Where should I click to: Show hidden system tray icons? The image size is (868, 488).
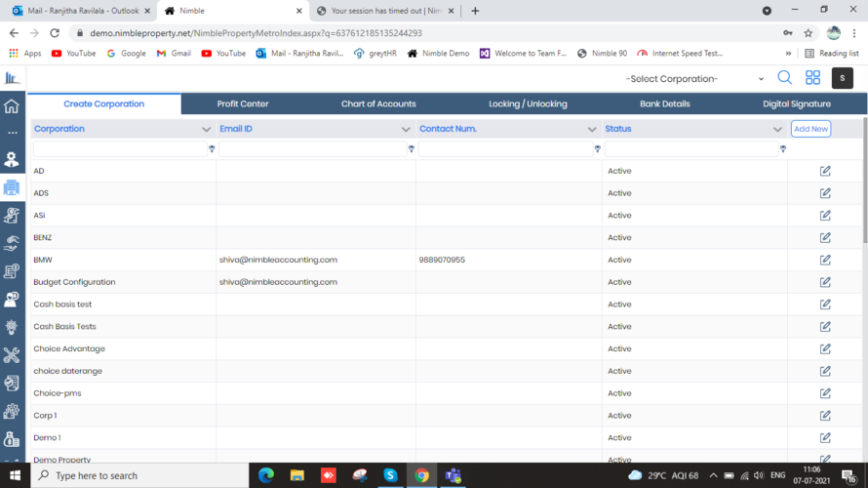[x=713, y=475]
